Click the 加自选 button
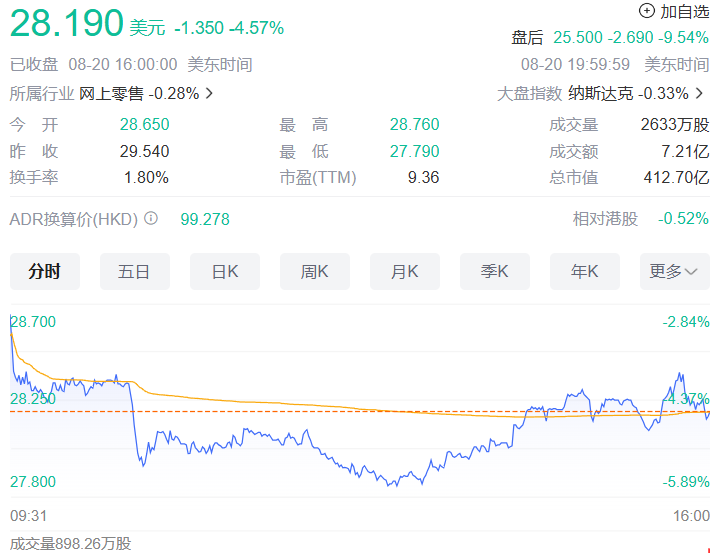Viewport: 718px width, 553px height. click(x=684, y=11)
